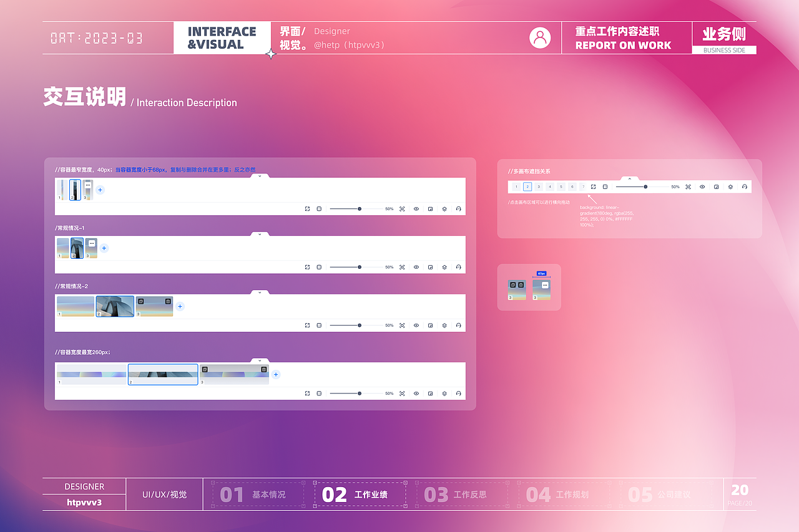Click zoom slider handle in 常规情况-1 toolbar
The image size is (799, 532).
coord(360,267)
